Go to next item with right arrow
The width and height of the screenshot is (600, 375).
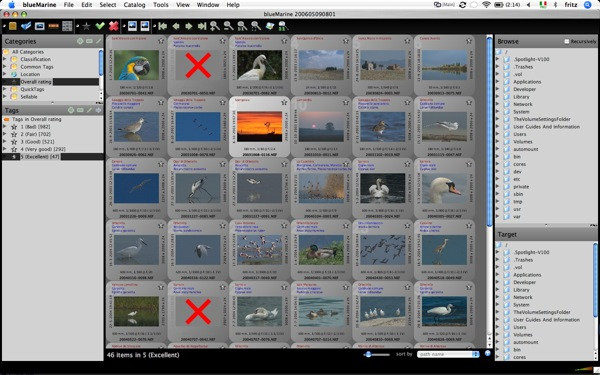pos(189,26)
